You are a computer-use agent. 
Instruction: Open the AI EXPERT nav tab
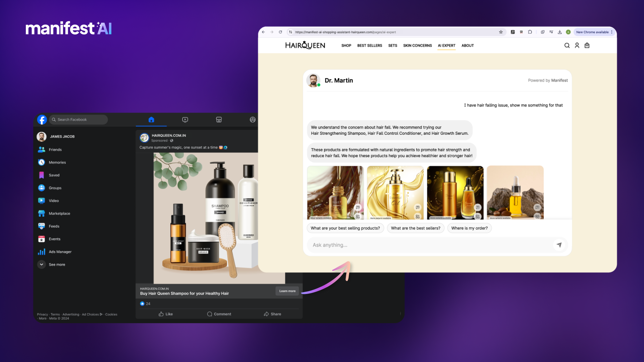pos(446,46)
